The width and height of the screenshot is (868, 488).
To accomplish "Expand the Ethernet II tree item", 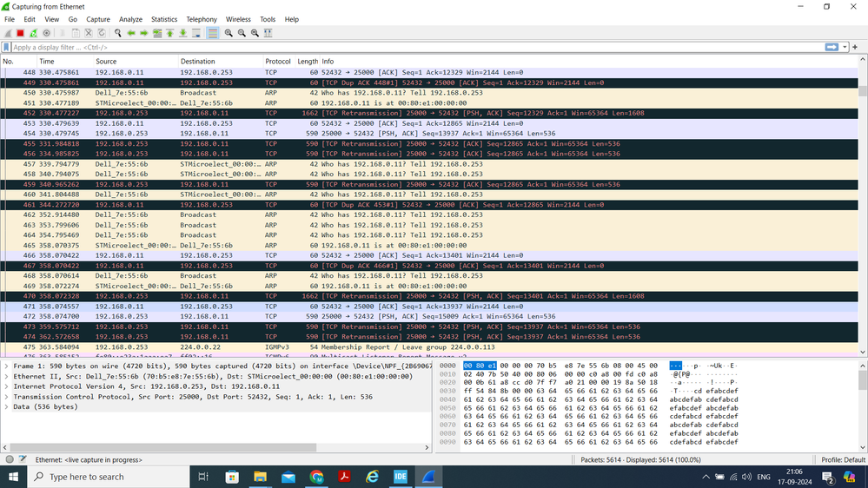I will pyautogui.click(x=7, y=376).
